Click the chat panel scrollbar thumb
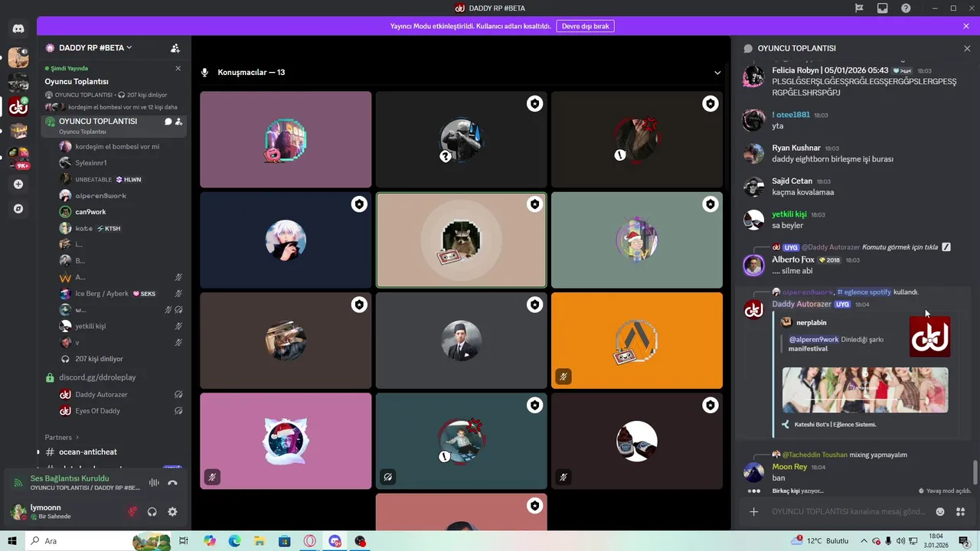980x551 pixels. (975, 472)
